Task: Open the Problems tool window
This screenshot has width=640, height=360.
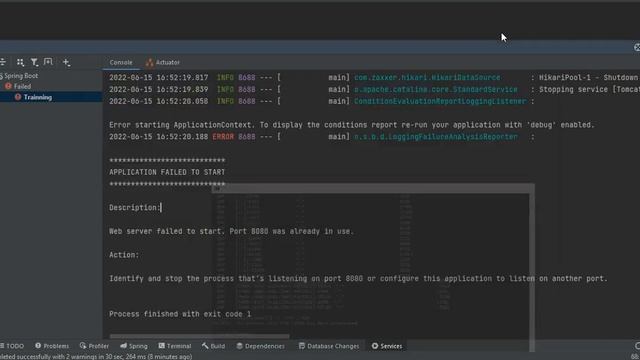Action: point(52,346)
